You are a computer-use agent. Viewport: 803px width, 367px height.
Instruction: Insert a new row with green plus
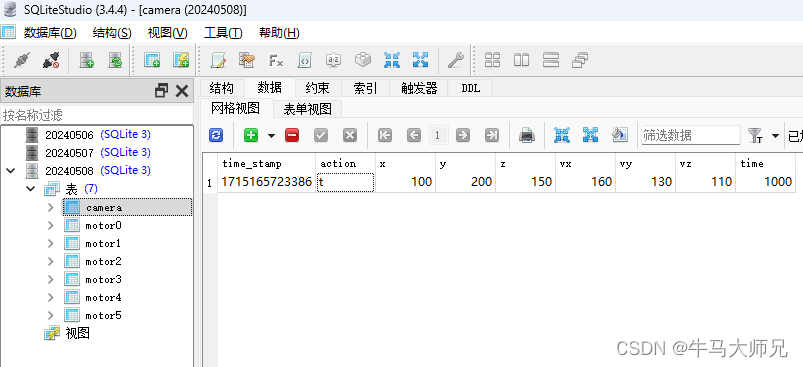(251, 135)
